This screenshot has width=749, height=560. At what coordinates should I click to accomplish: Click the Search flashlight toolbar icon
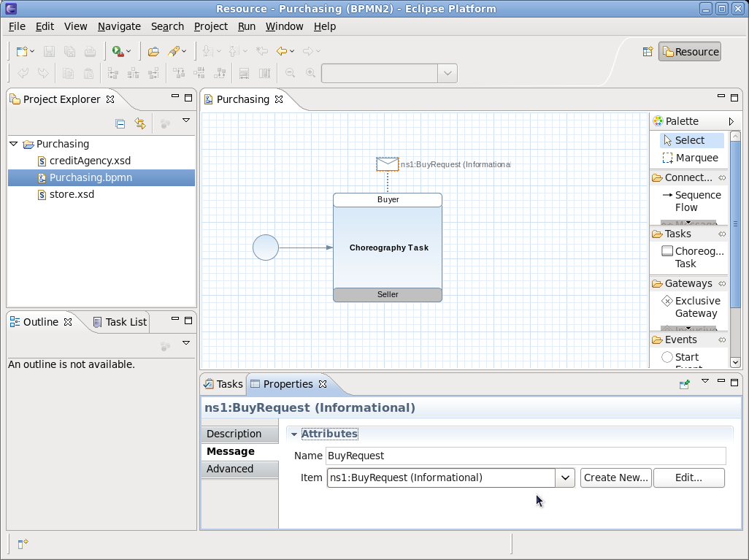click(x=174, y=51)
